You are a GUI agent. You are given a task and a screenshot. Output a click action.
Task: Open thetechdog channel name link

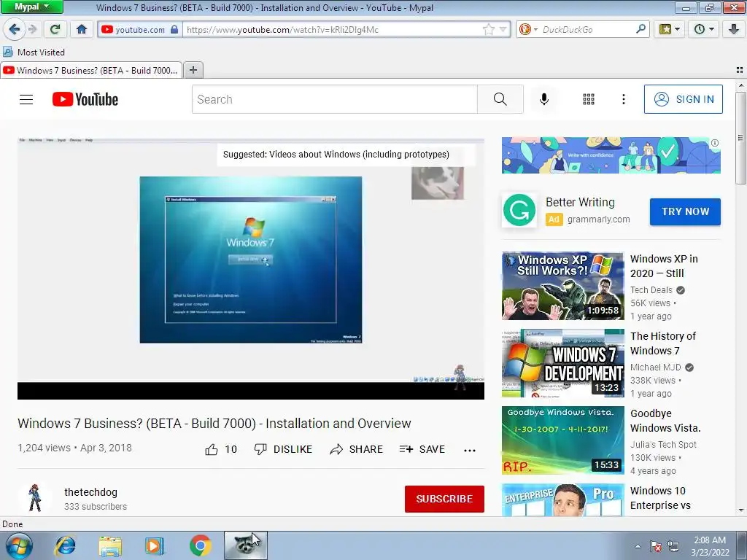pos(90,492)
